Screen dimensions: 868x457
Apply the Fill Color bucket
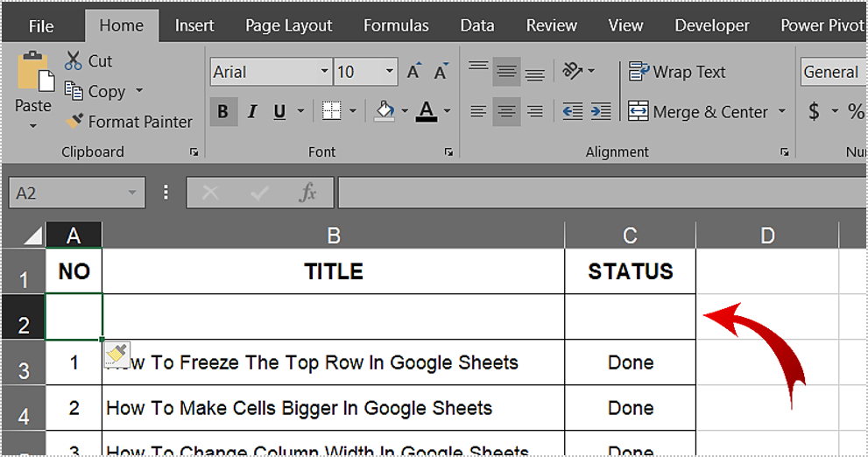coord(385,110)
